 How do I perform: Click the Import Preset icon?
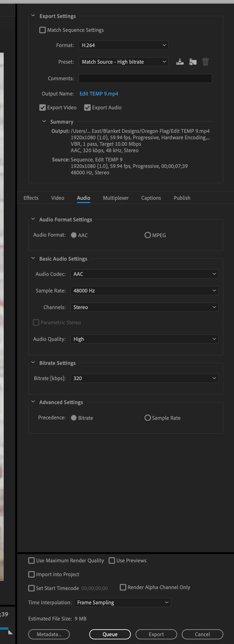pos(193,62)
